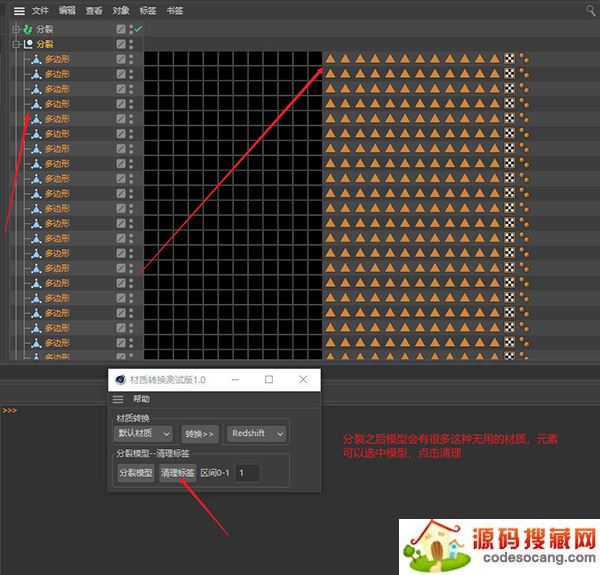Open the 编辑 menu
This screenshot has width=600, height=575.
[x=67, y=11]
